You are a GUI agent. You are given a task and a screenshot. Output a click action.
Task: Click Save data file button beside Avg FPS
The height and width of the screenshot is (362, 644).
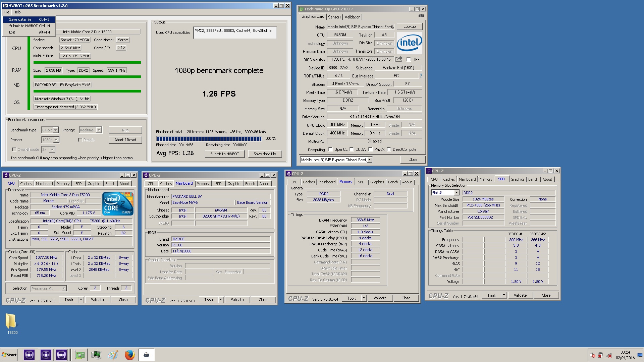265,154
